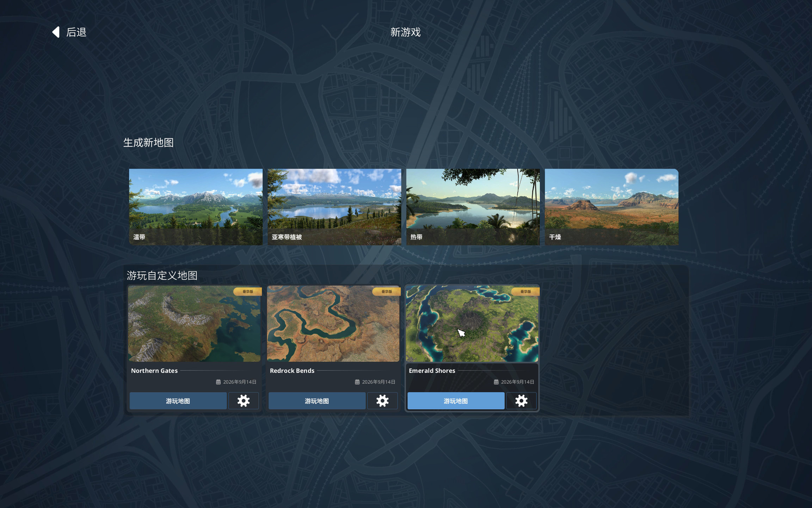812x508 pixels.
Task: Click the 豪华版 badge on Emerald Shores
Action: coord(525,291)
